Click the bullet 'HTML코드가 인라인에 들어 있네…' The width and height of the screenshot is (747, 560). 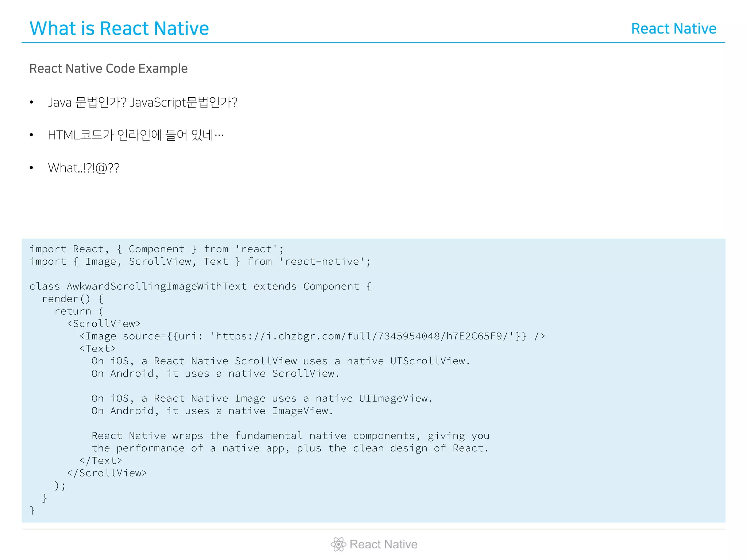point(136,135)
